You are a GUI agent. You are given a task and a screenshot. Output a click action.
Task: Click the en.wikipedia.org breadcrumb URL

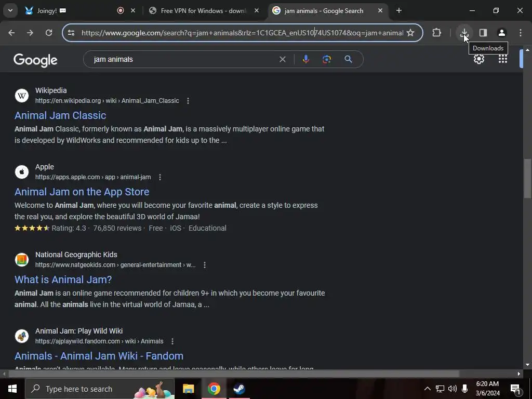tap(107, 101)
